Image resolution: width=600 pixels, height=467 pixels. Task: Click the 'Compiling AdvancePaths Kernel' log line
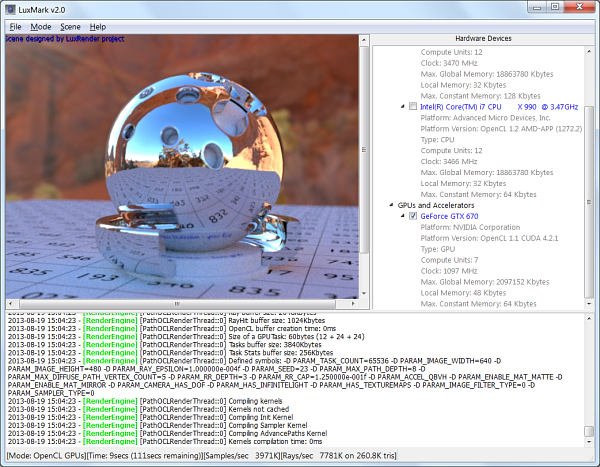[167, 433]
